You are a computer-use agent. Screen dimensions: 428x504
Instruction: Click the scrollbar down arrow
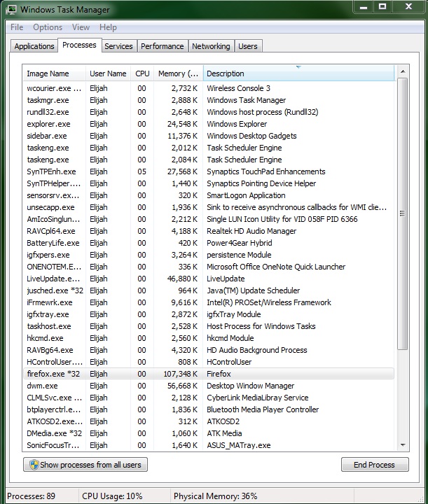click(403, 445)
